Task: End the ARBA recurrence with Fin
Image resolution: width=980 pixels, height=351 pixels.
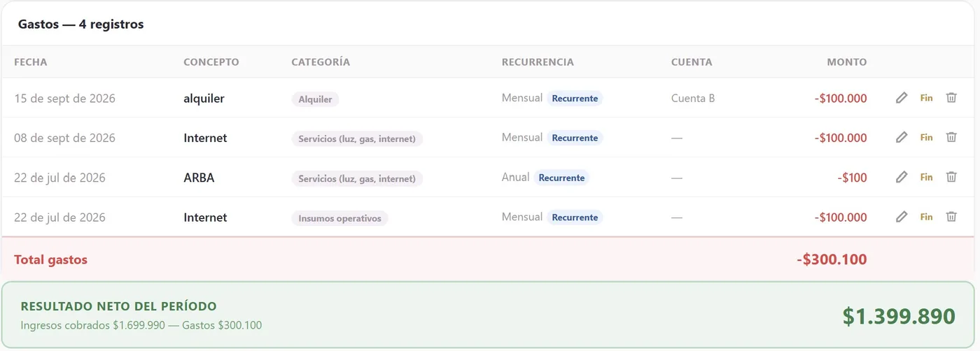Action: click(926, 178)
